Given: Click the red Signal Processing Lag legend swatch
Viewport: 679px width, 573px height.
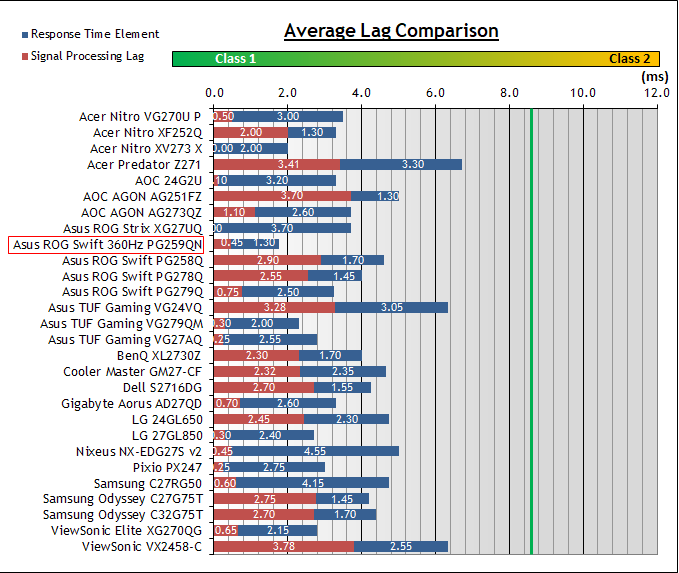Looking at the screenshot, I should click(25, 56).
